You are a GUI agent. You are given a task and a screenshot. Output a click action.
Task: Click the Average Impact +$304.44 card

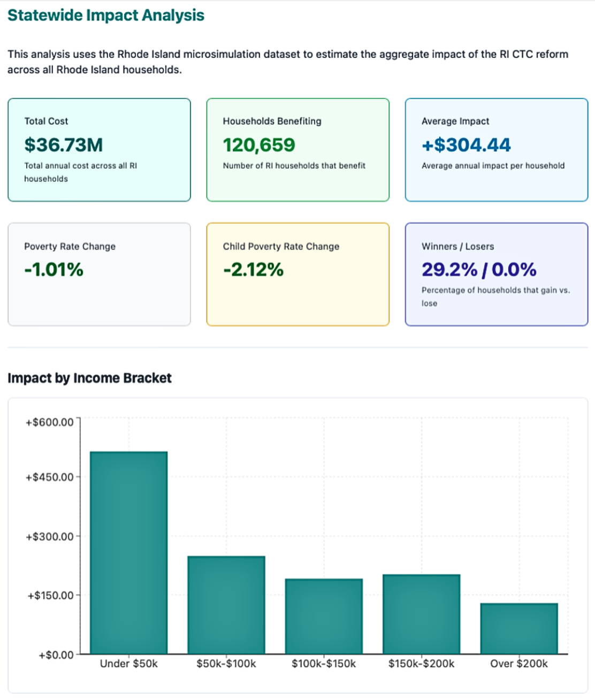point(496,150)
